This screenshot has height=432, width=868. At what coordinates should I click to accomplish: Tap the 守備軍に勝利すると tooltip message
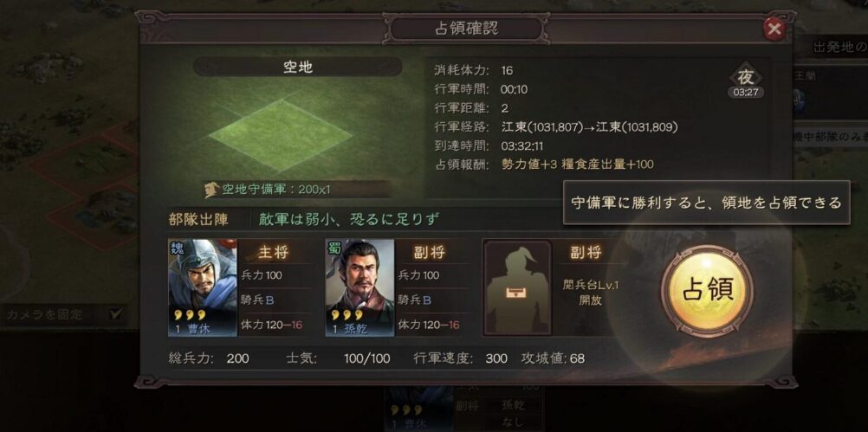pos(706,203)
